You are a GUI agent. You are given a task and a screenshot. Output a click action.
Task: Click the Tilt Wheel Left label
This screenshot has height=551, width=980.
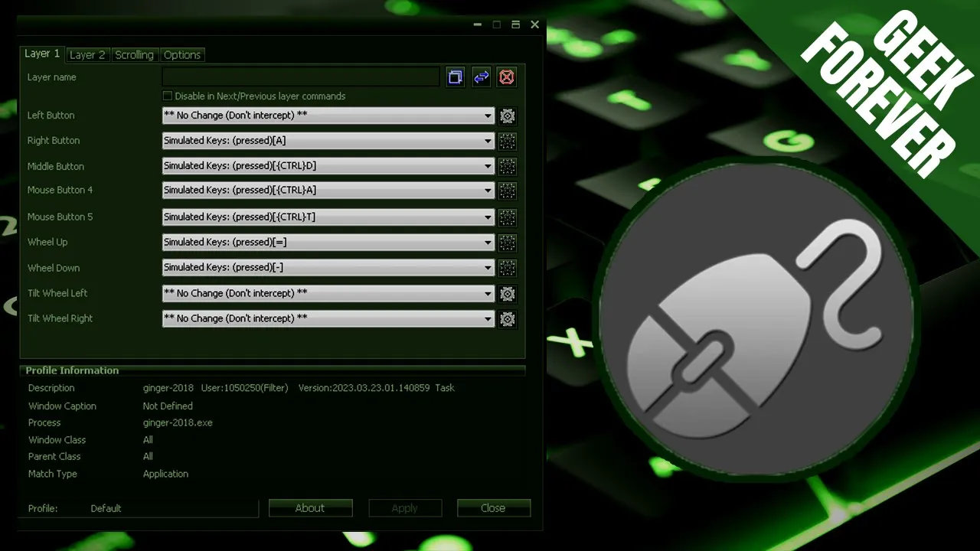57,293
